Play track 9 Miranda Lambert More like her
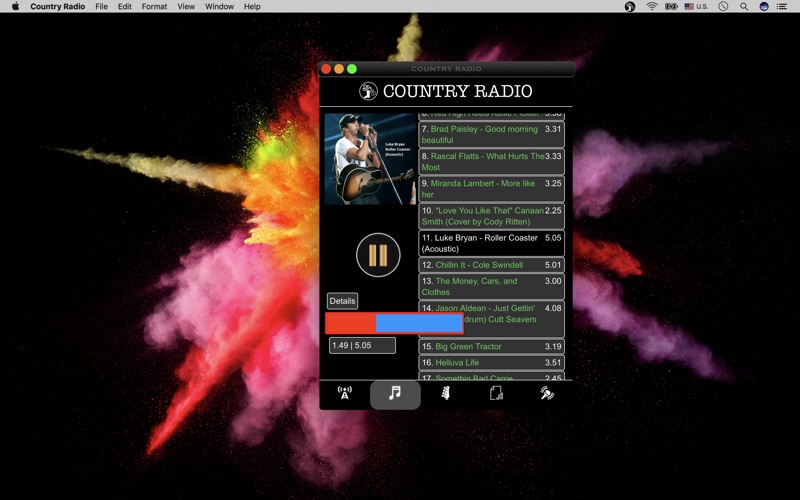Image resolution: width=800 pixels, height=500 pixels. point(492,189)
